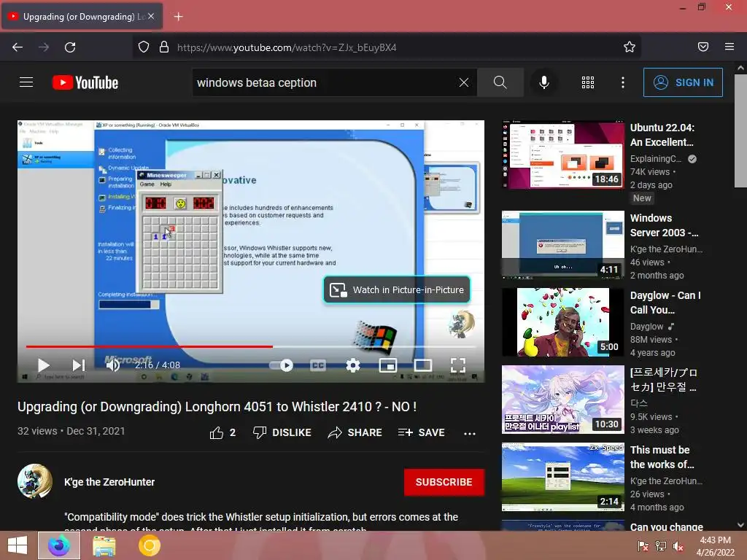Open K'ge the ZeroHunter channel avatar
The image size is (747, 560).
[35, 481]
